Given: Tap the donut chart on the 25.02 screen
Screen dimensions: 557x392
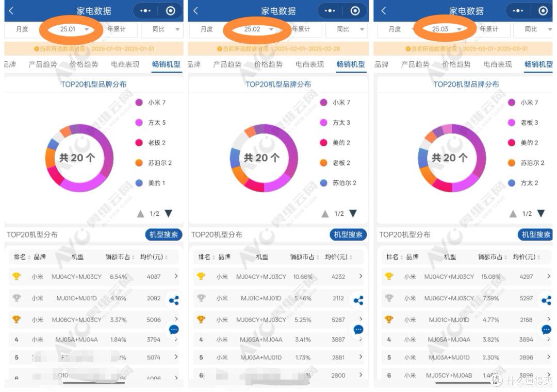Looking at the screenshot, I should click(x=264, y=158).
